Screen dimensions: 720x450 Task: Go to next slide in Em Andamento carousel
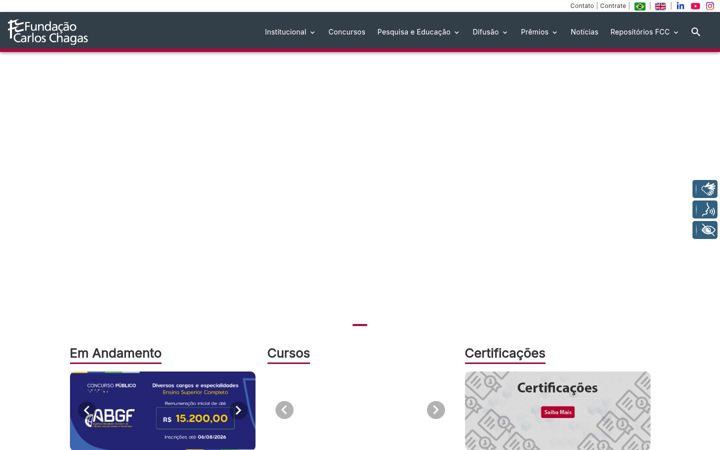click(x=238, y=410)
